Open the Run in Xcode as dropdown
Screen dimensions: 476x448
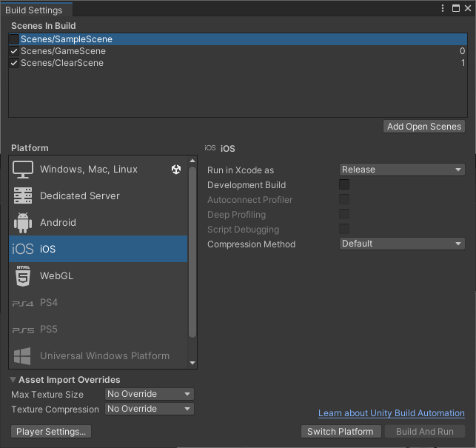coord(402,170)
